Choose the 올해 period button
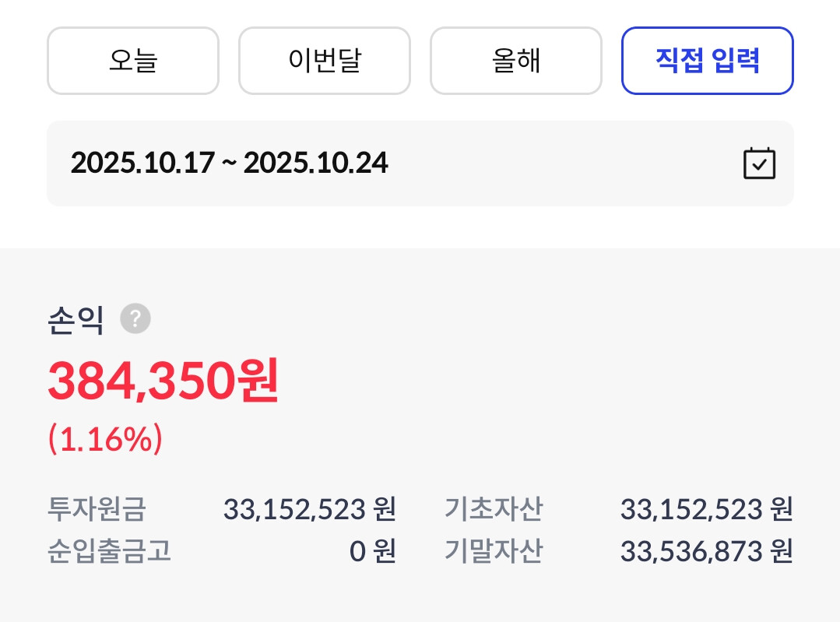This screenshot has height=622, width=840. pos(515,61)
